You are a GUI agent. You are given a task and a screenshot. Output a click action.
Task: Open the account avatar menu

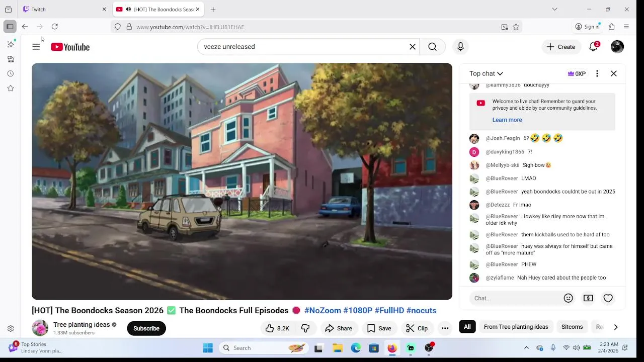pyautogui.click(x=617, y=47)
